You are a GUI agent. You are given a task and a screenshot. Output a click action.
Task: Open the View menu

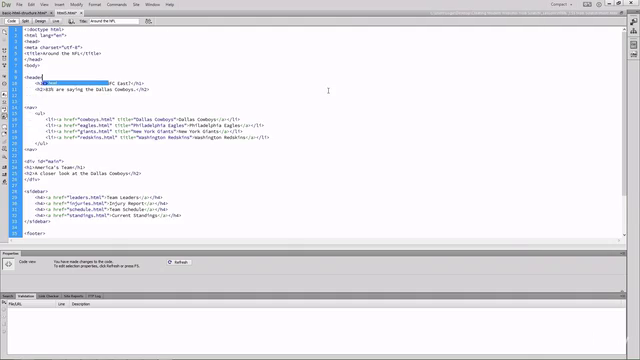point(44,4)
